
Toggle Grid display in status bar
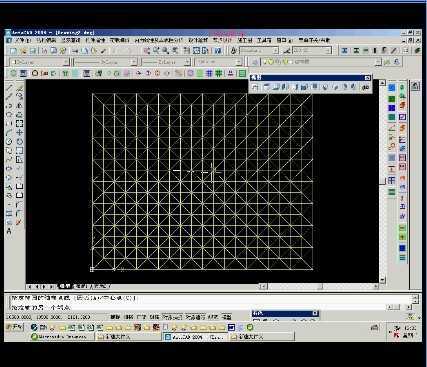[128, 317]
